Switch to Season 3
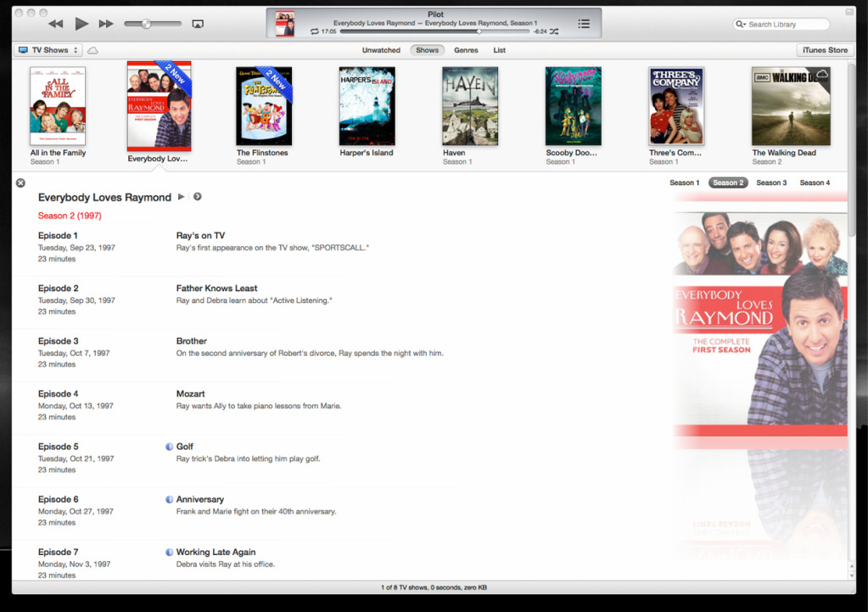The image size is (868, 612). [x=771, y=182]
